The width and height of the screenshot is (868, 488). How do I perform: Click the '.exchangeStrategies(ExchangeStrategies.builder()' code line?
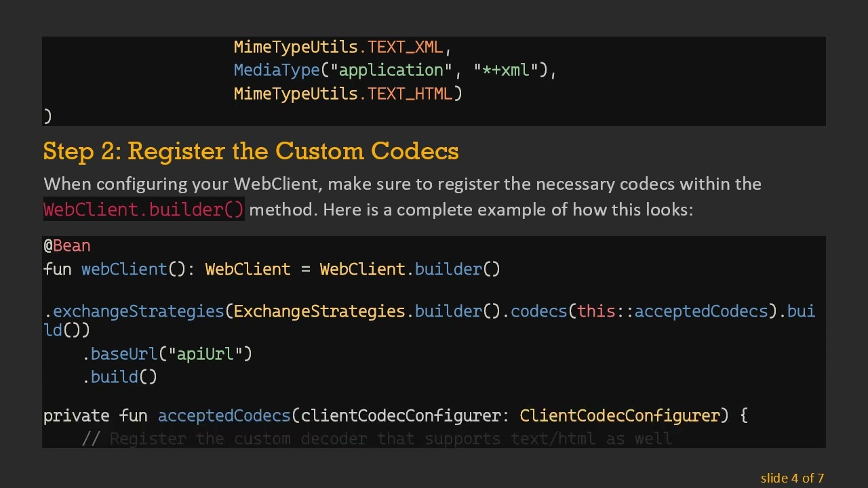429,320
